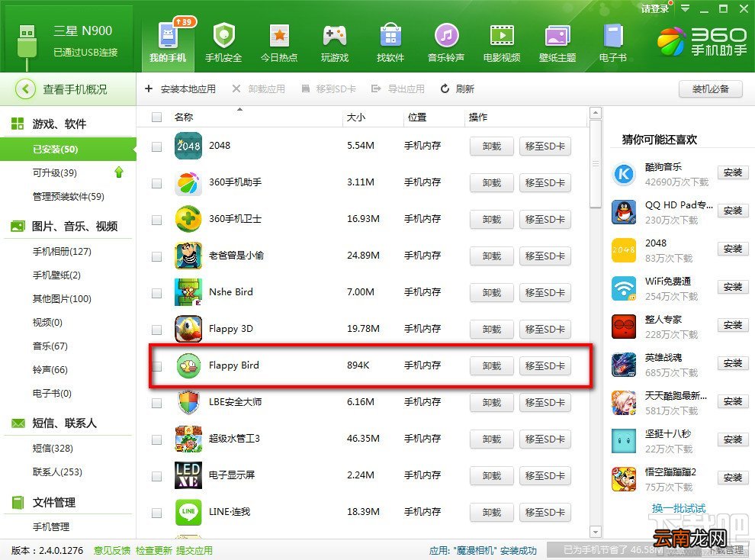Click the 刷新 refresh icon

point(445,89)
